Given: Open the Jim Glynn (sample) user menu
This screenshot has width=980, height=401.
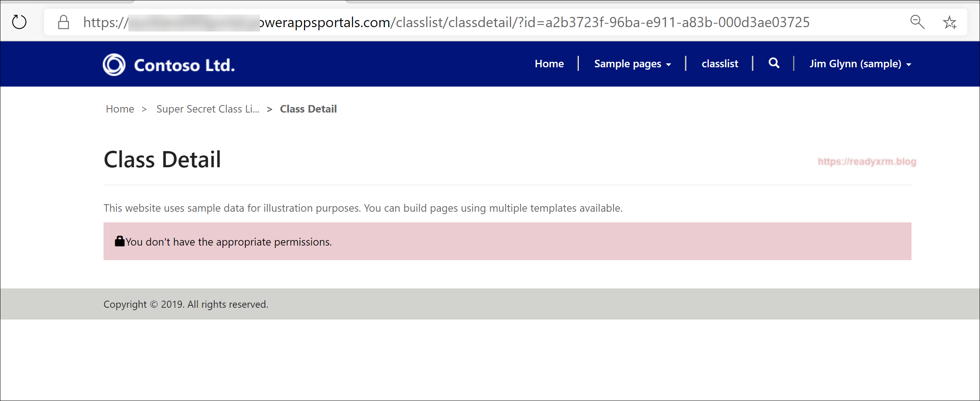Looking at the screenshot, I should (x=860, y=64).
